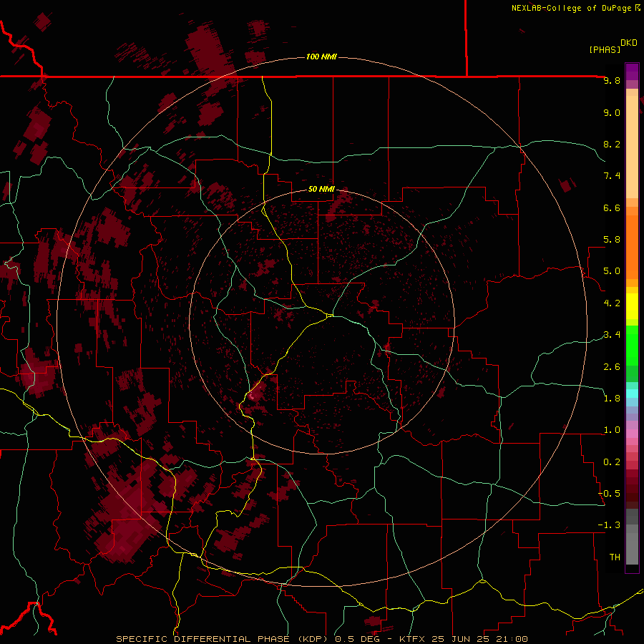
Task: Click the 3.4 scale value
Action: tap(612, 335)
